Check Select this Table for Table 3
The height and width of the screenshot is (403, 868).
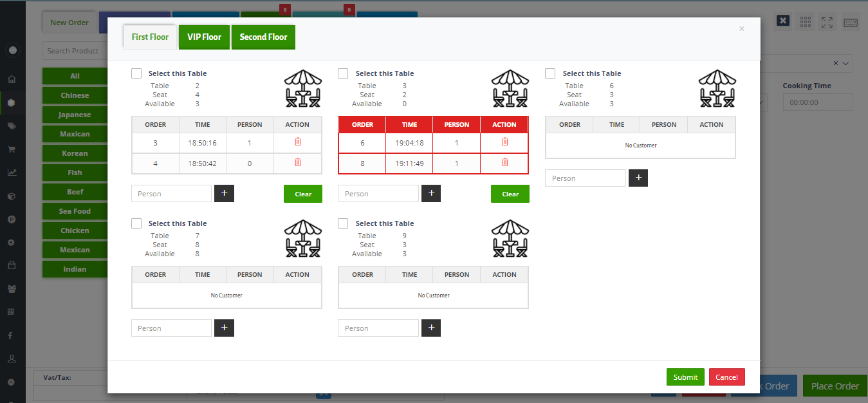click(x=343, y=73)
